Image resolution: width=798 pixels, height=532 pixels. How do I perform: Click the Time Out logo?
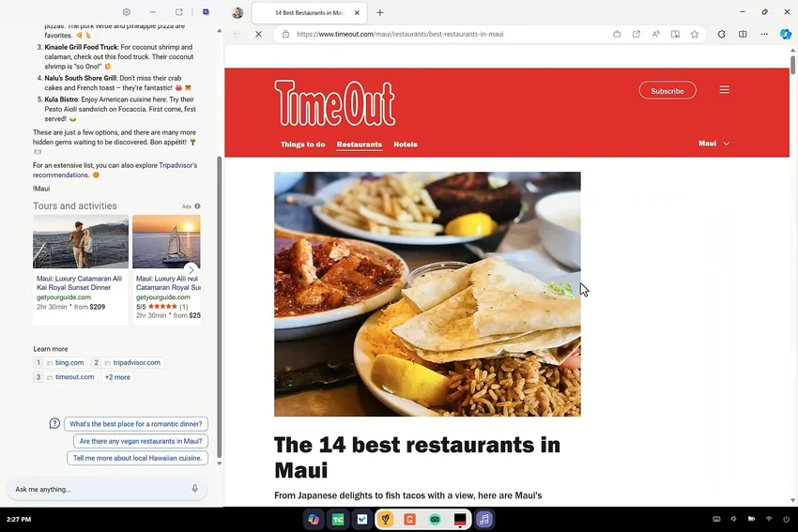[x=334, y=102]
